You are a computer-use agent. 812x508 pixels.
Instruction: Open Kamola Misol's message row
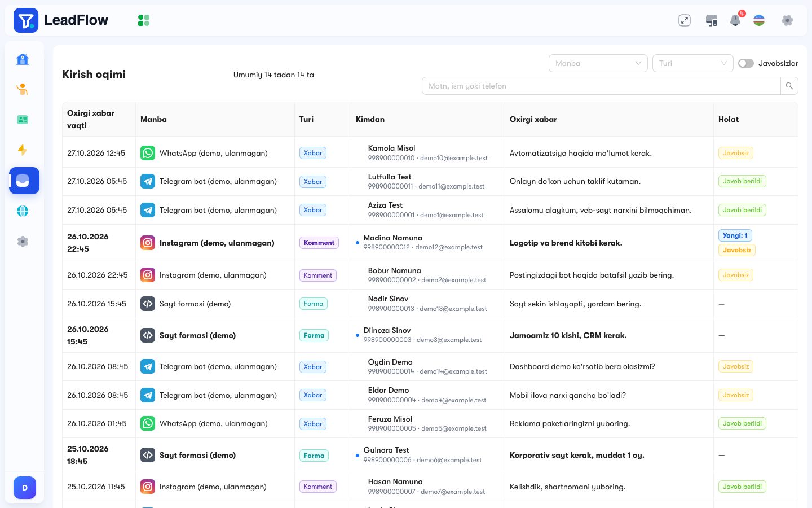(430, 153)
